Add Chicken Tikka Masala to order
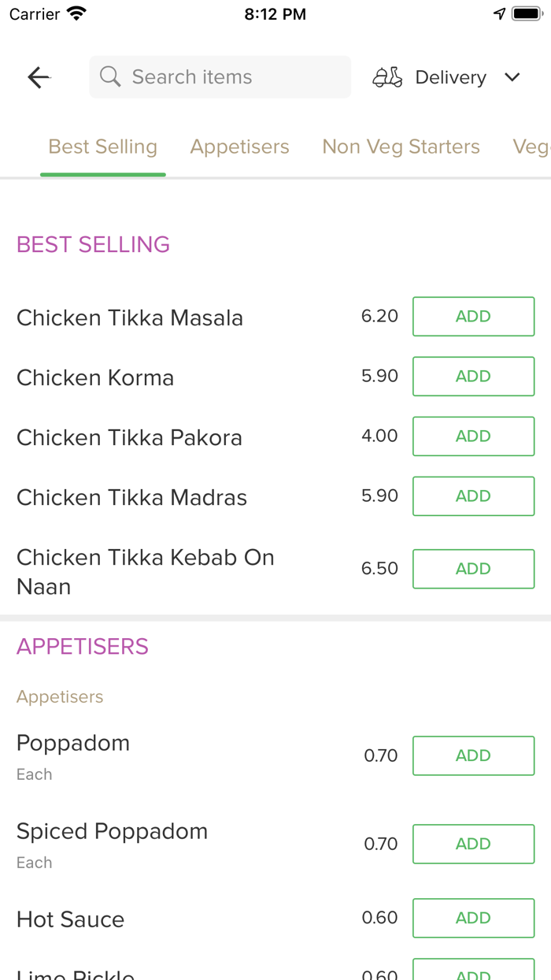Viewport: 551px width, 980px height. 473,317
